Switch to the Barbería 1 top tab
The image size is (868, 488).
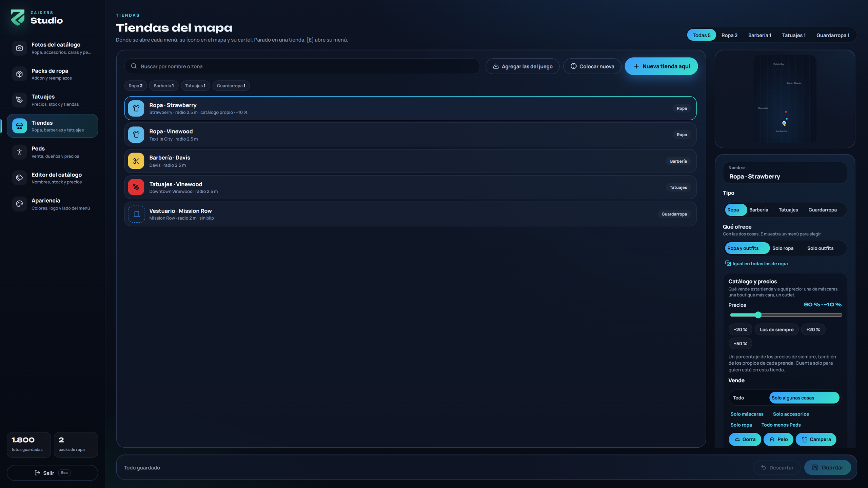coord(759,35)
